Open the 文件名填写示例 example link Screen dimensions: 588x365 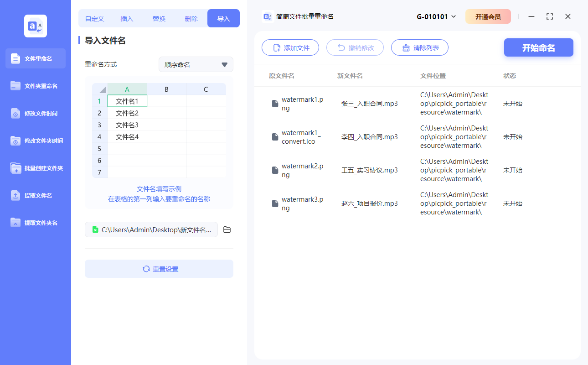(x=159, y=189)
